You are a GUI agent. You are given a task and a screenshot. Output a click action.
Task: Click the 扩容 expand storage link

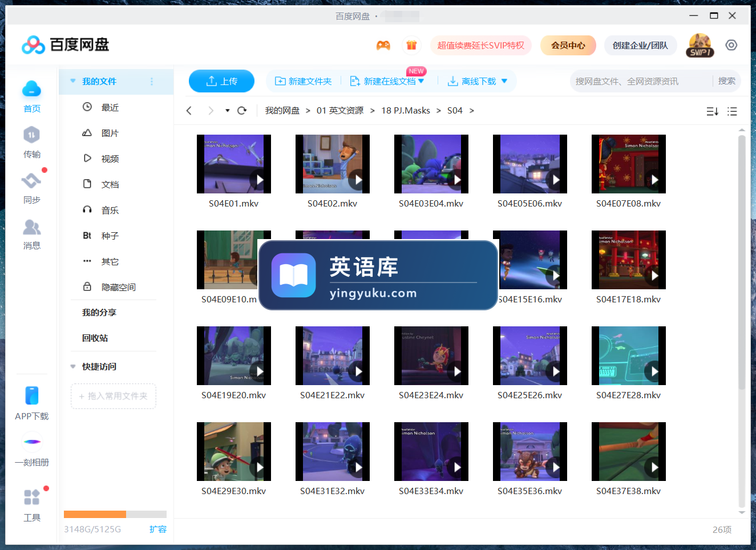pyautogui.click(x=158, y=529)
